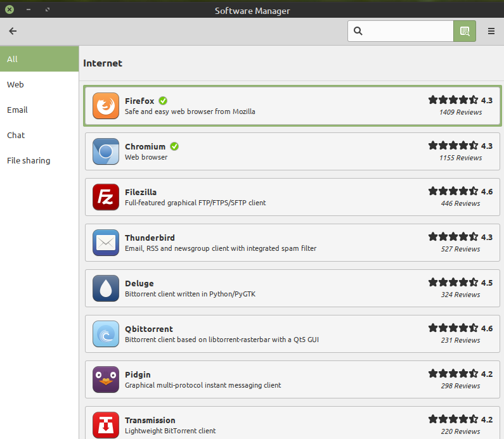Select the Pidgin purple bird icon
Viewport: 504px width, 439px height.
pyautogui.click(x=105, y=379)
